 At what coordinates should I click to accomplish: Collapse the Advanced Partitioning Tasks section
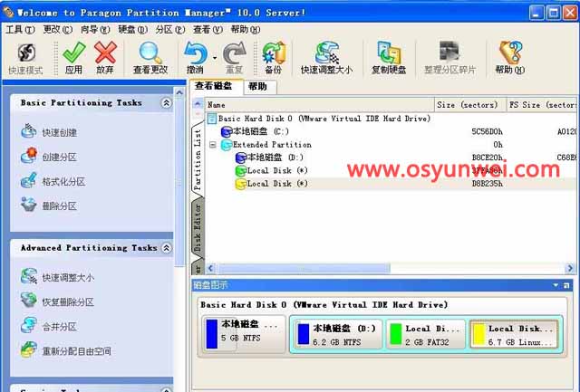tap(167, 248)
